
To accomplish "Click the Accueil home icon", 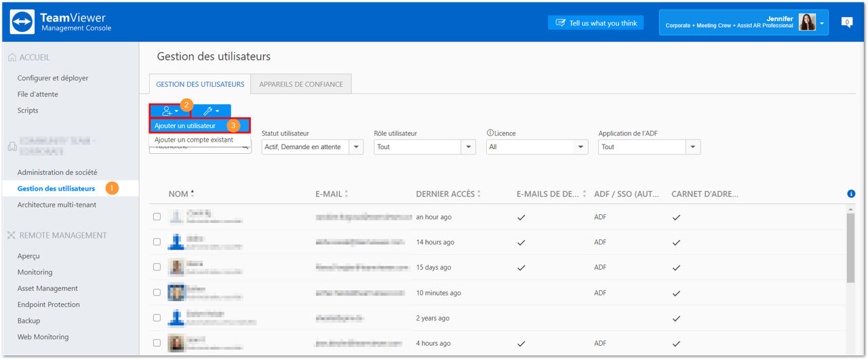I will click(x=12, y=58).
